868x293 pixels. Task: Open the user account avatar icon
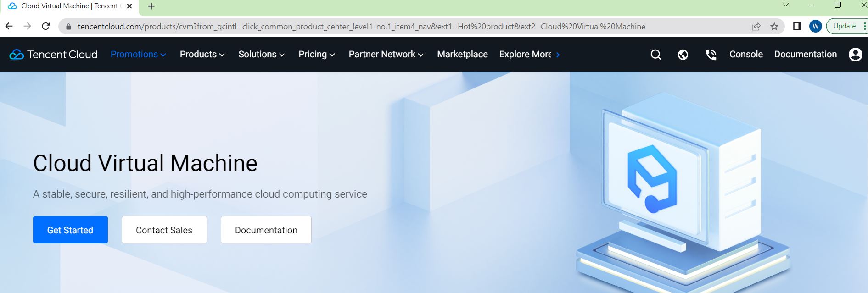point(855,55)
